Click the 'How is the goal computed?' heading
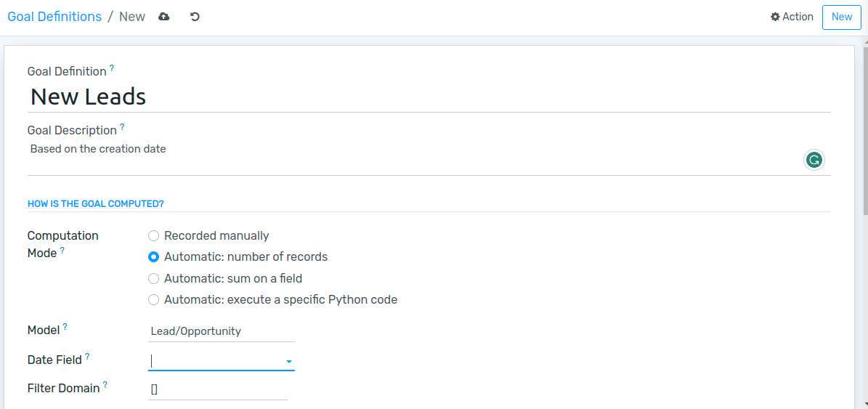Viewport: 868px width, 409px height. tap(96, 203)
